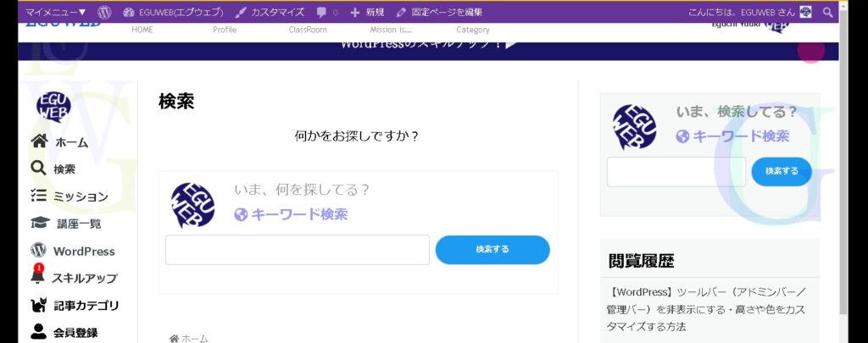Click the graduation cap 講座一覧 icon
The image size is (868, 343).
[39, 224]
